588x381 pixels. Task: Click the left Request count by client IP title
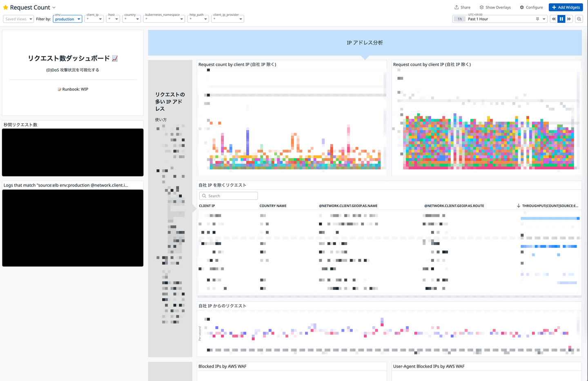tap(237, 65)
